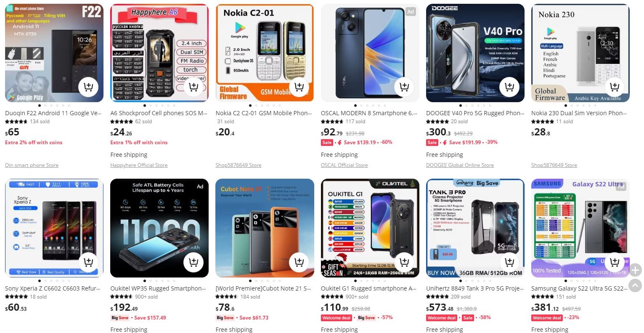644x333 pixels.
Task: Open Oukitel G1 Rugged smartphone title
Action: [368, 288]
